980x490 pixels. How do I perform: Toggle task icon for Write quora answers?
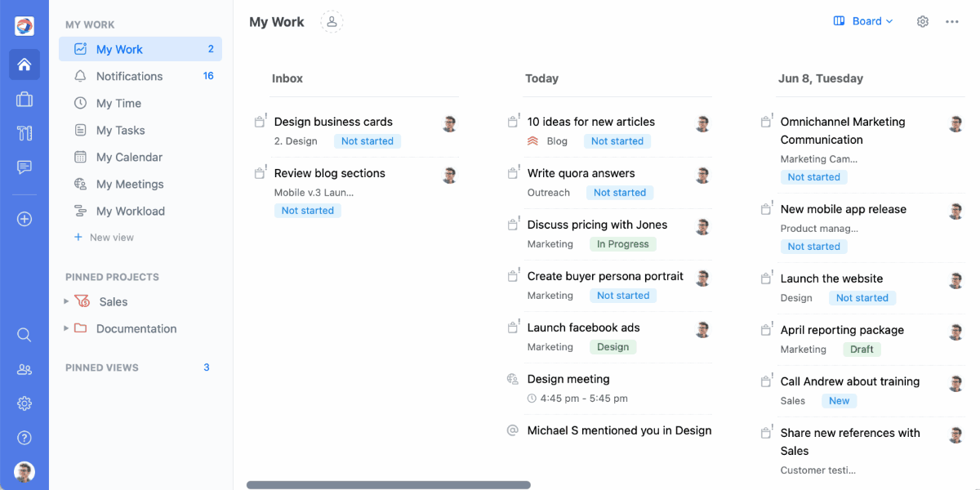[x=513, y=173]
